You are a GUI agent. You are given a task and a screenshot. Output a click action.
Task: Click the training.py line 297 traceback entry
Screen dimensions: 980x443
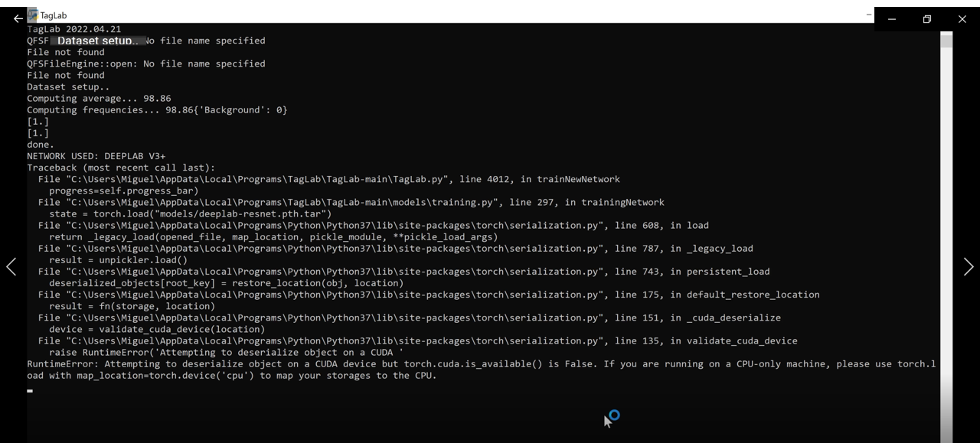pyautogui.click(x=352, y=202)
